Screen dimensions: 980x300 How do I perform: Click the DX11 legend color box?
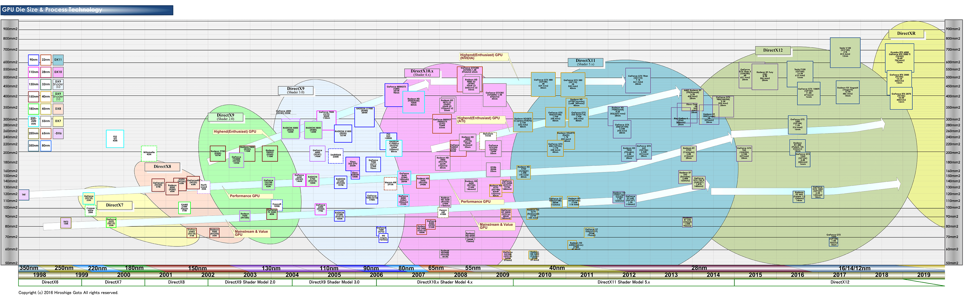pos(58,60)
